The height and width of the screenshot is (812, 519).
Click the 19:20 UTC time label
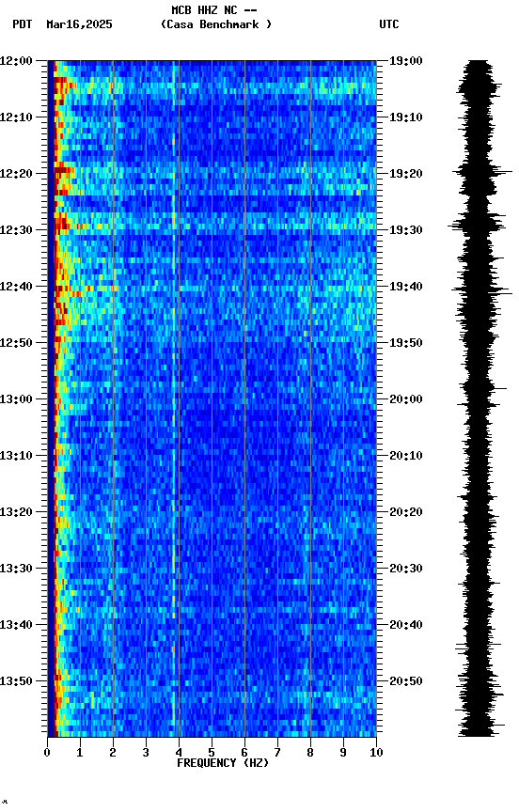406,174
